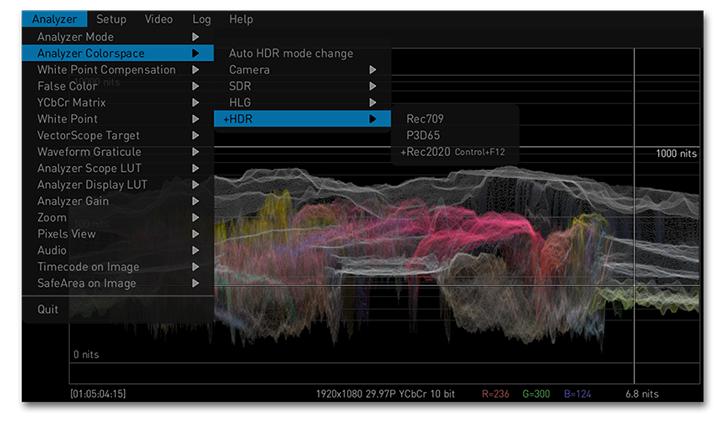Open the Video menu
The height and width of the screenshot is (423, 720).
pyautogui.click(x=158, y=19)
